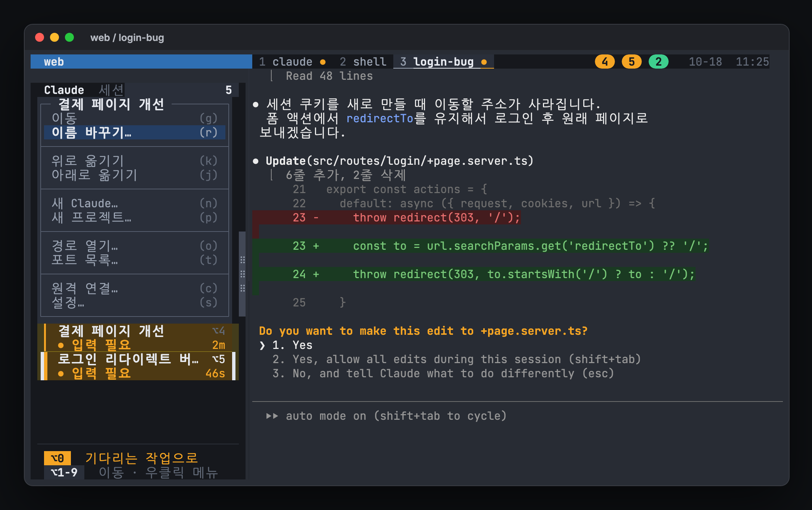Click the session count 5
The height and width of the screenshot is (510, 812).
[229, 90]
